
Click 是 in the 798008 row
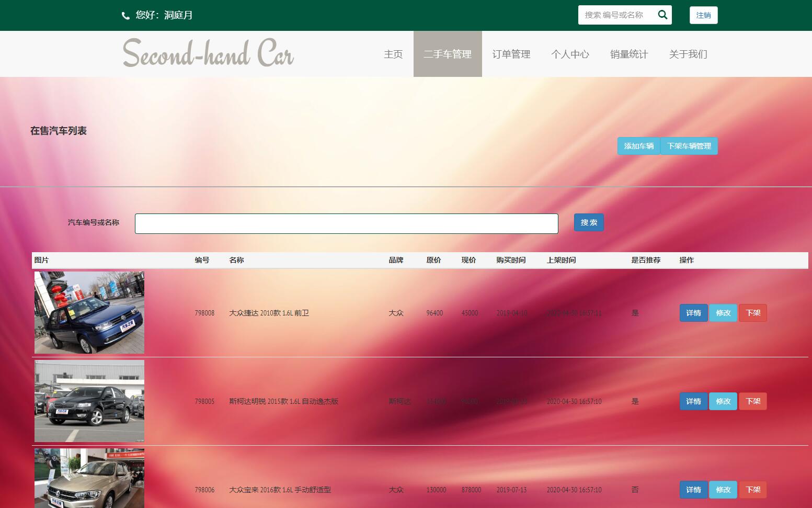pos(635,313)
